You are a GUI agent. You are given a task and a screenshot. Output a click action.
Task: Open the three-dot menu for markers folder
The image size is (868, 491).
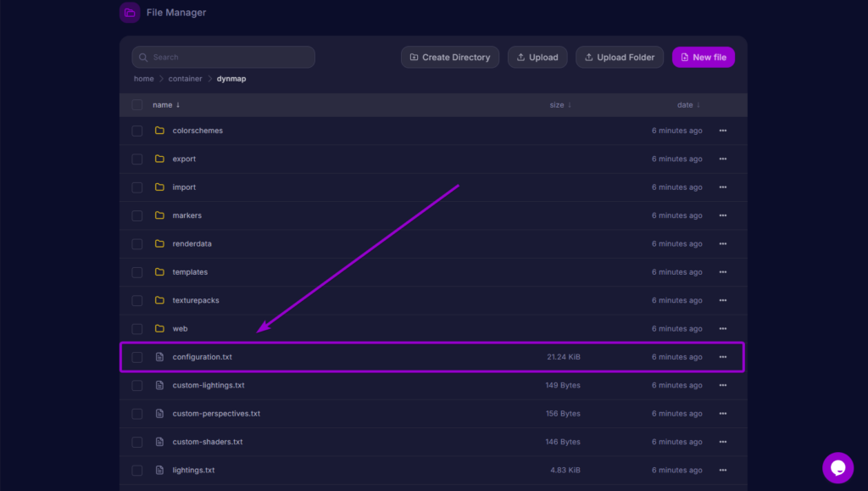[x=722, y=215]
